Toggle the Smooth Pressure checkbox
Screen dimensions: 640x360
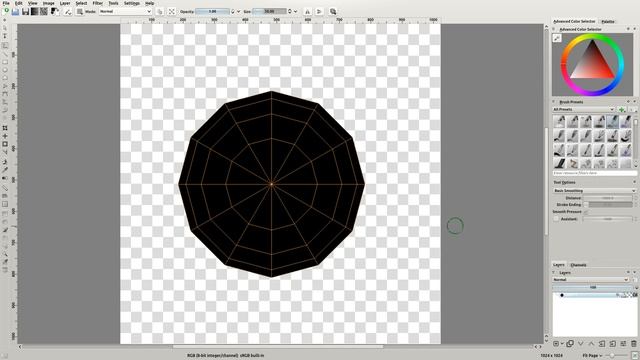[x=586, y=212]
